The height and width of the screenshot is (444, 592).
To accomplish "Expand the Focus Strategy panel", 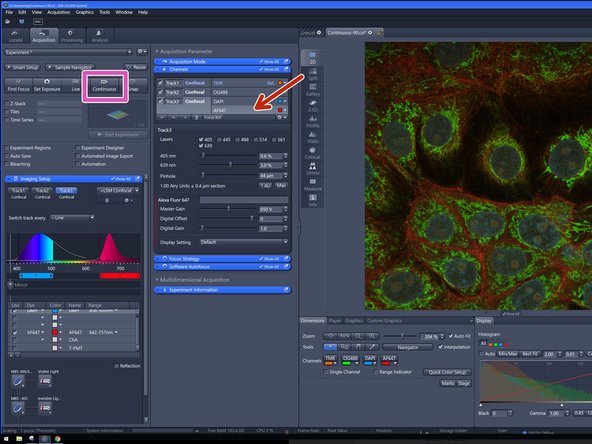I will [222, 259].
